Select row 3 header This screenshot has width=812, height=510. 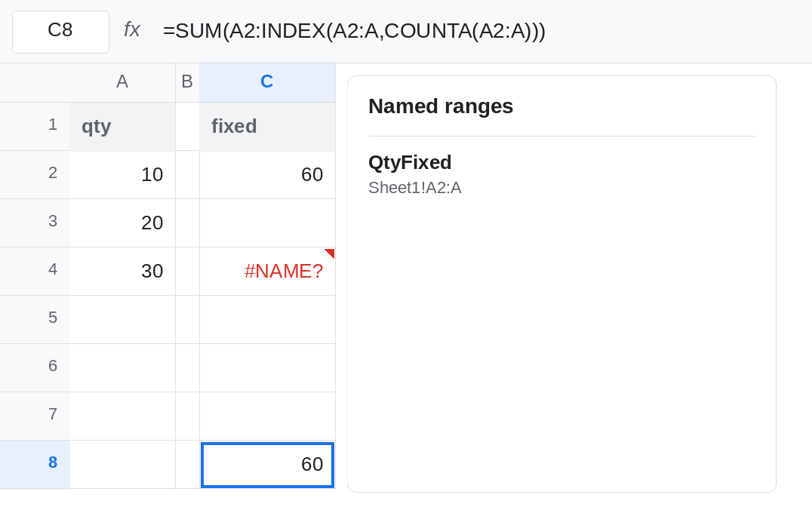pos(35,223)
